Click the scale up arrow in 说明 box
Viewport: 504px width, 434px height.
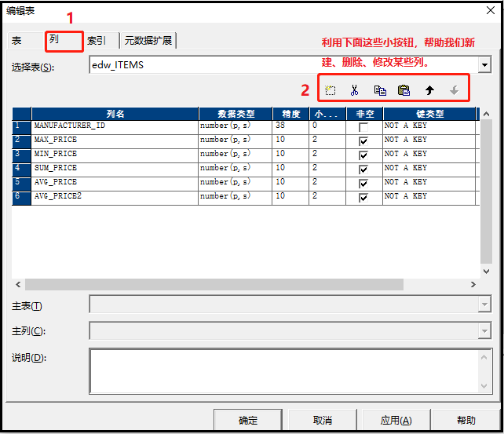(x=484, y=357)
